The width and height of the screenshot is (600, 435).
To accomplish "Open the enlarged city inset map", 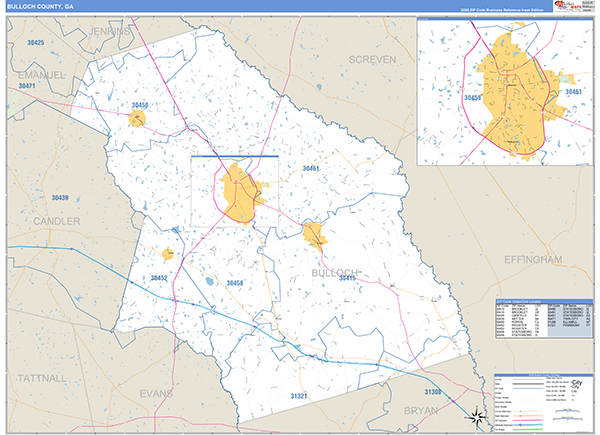I will 505,92.
